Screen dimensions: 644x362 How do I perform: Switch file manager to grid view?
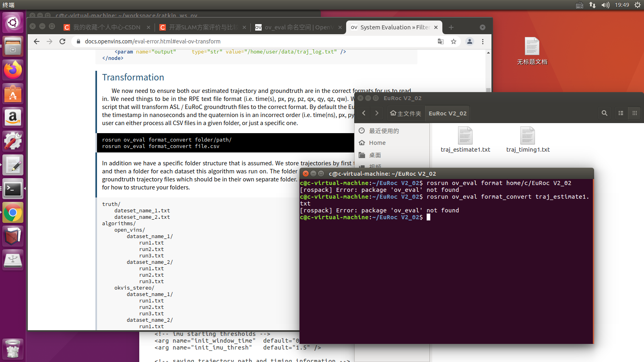pyautogui.click(x=634, y=113)
